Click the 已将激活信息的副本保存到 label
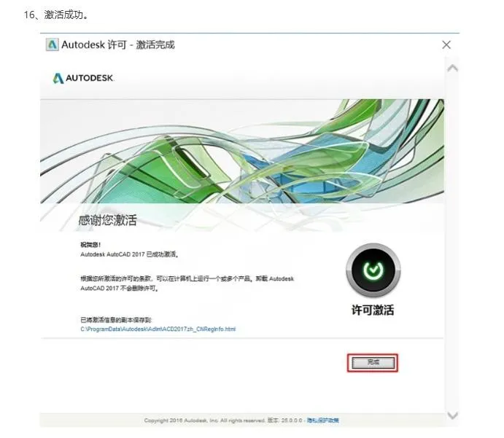The width and height of the screenshot is (504, 438). coord(116,320)
